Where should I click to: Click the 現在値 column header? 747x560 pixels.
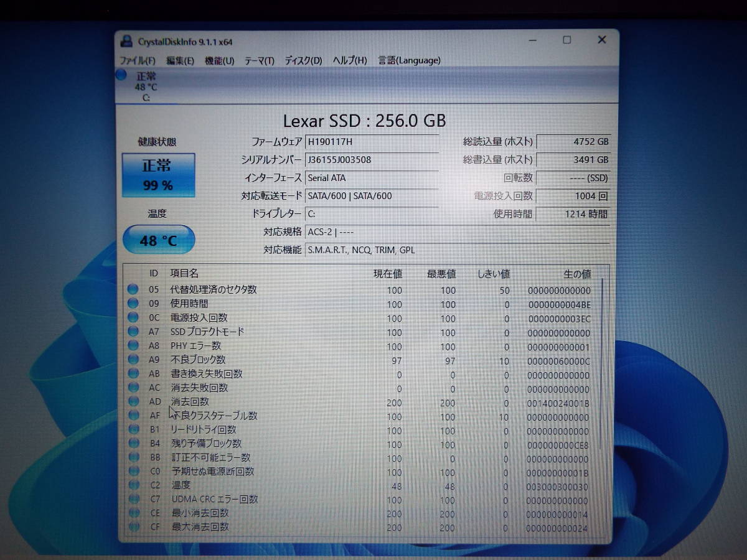388,274
